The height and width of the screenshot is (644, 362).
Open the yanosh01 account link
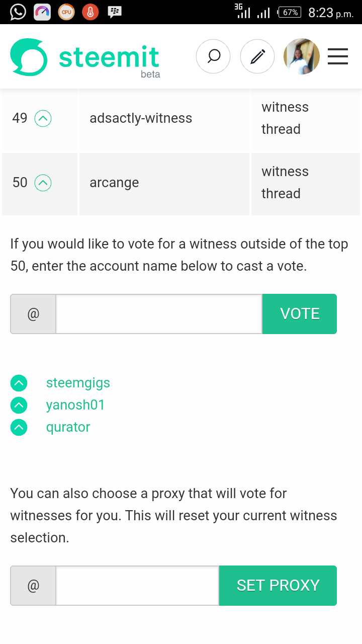pos(75,405)
